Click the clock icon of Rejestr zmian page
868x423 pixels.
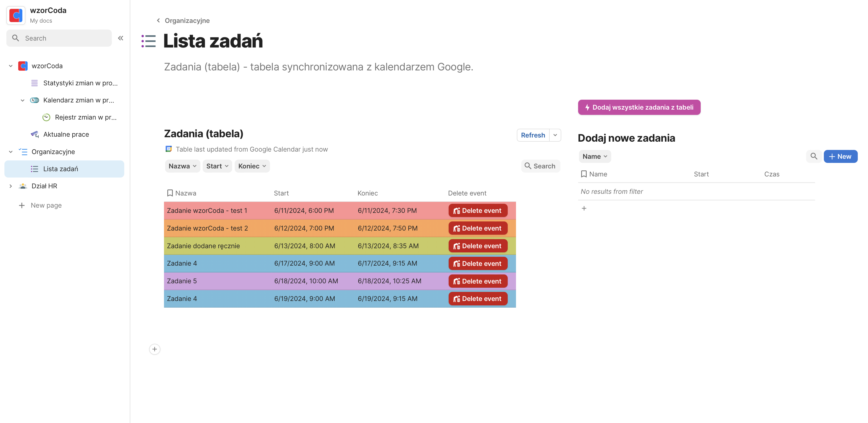pyautogui.click(x=46, y=117)
